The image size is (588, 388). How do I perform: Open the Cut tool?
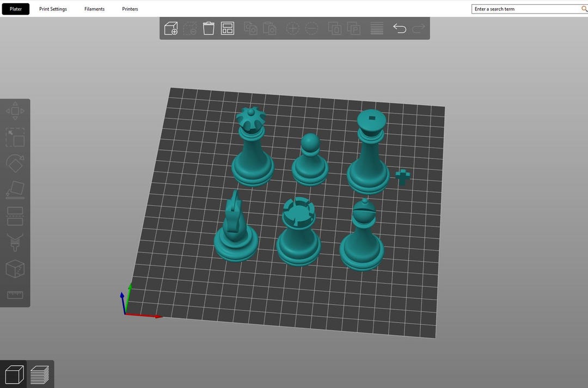pyautogui.click(x=15, y=215)
